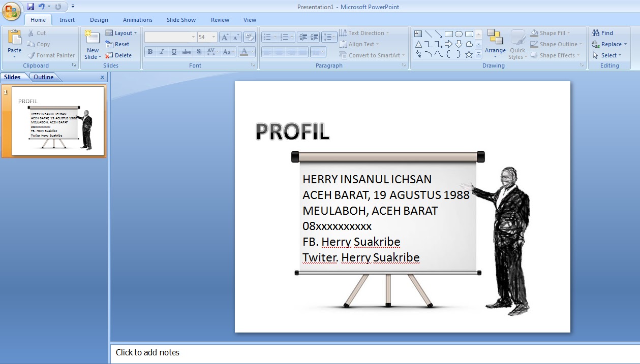Paste clipboard contents
This screenshot has height=364, width=640.
[15, 43]
